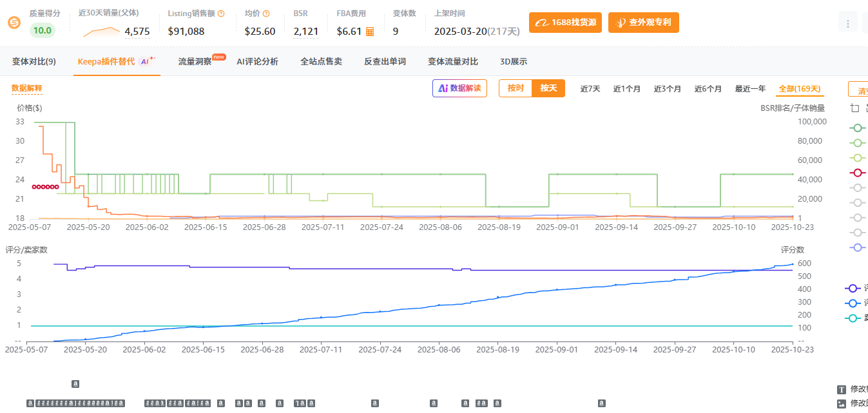Click the crop icon above chart legend
The height and width of the screenshot is (413, 868).
coord(855,108)
